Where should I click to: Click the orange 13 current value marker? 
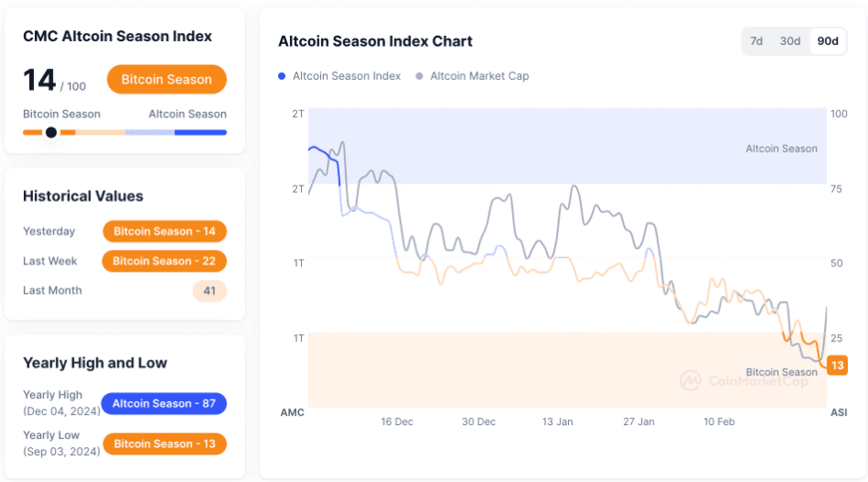(837, 365)
